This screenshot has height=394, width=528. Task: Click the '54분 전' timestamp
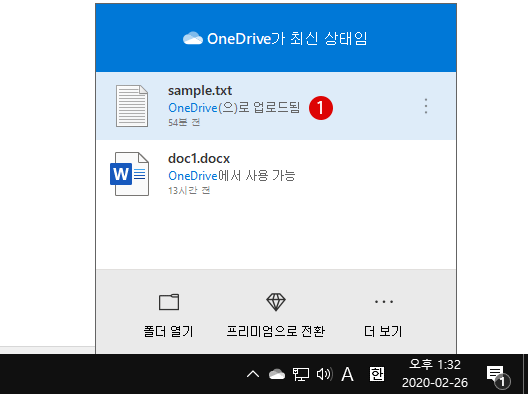coord(184,122)
